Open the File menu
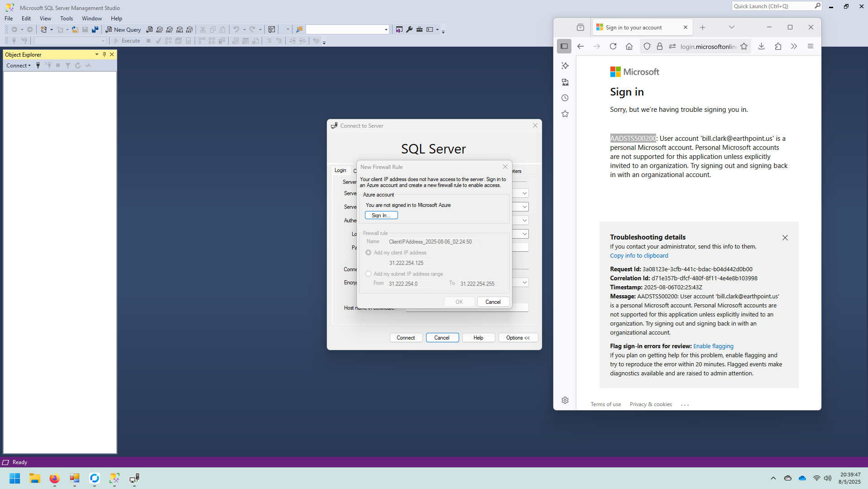This screenshot has width=868, height=489. (x=9, y=19)
